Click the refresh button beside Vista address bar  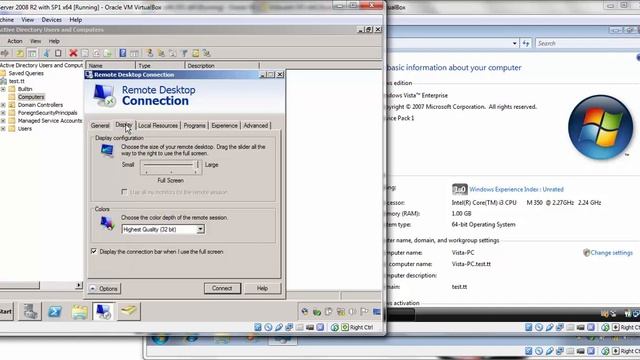526,43
